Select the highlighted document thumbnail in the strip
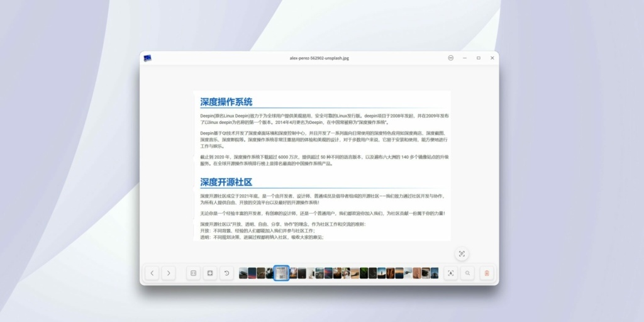 pyautogui.click(x=282, y=273)
